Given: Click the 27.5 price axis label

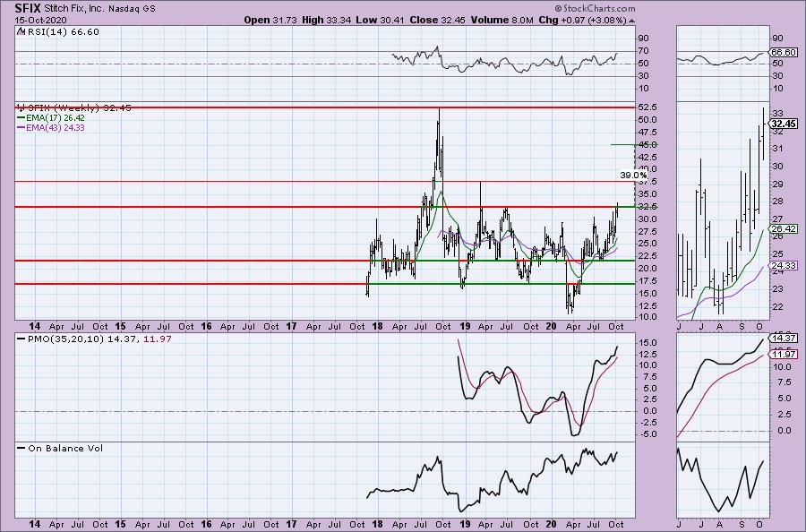Looking at the screenshot, I should tap(647, 232).
